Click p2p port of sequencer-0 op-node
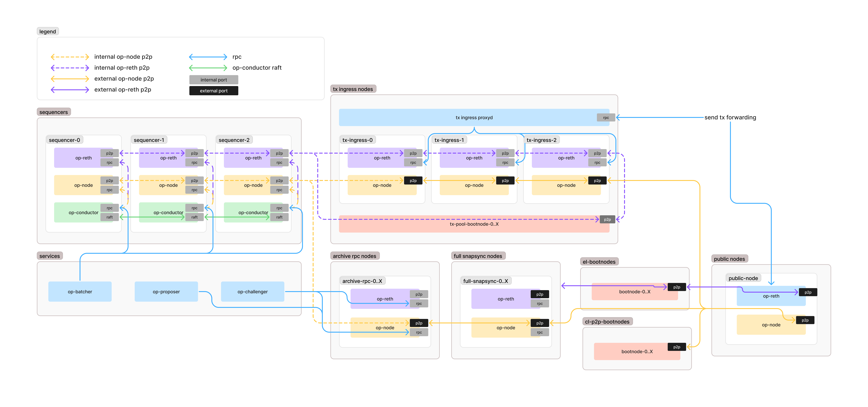This screenshot has height=407, width=868. click(110, 181)
